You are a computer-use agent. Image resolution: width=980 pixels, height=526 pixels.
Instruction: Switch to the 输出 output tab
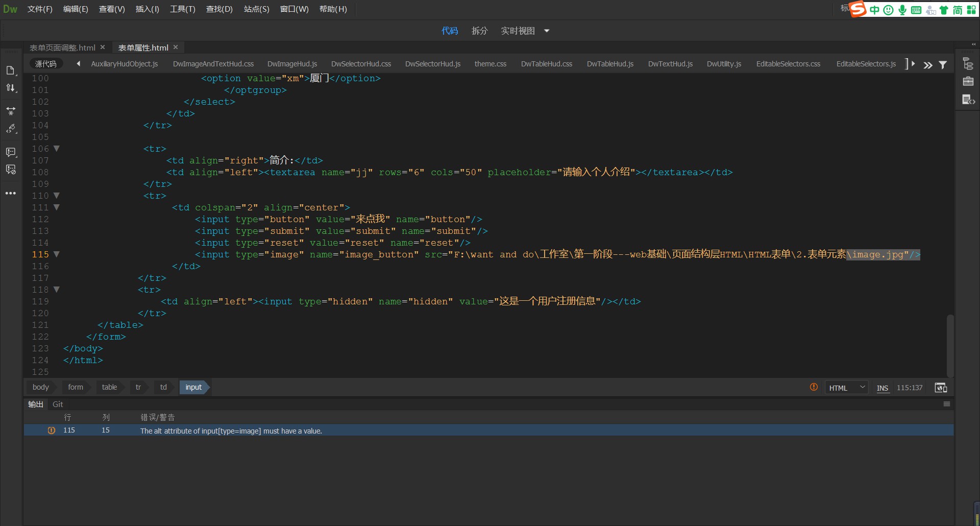coord(36,404)
